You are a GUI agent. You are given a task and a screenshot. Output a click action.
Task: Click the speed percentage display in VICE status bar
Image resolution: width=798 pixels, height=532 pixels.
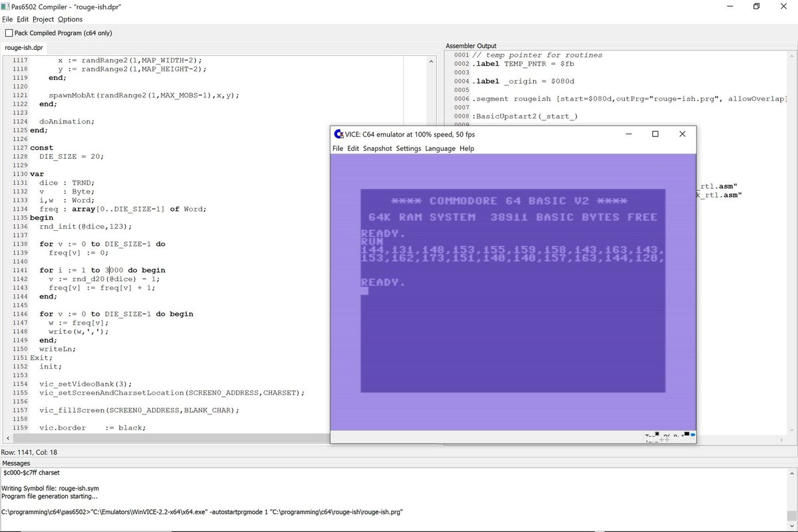pyautogui.click(x=676, y=434)
